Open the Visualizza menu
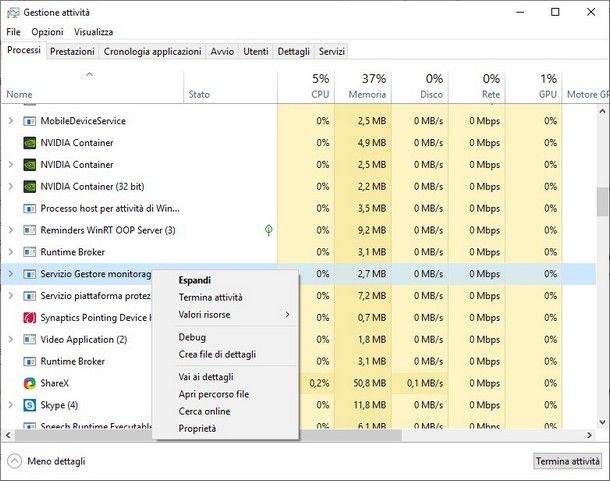This screenshot has width=610, height=481. coord(93,32)
